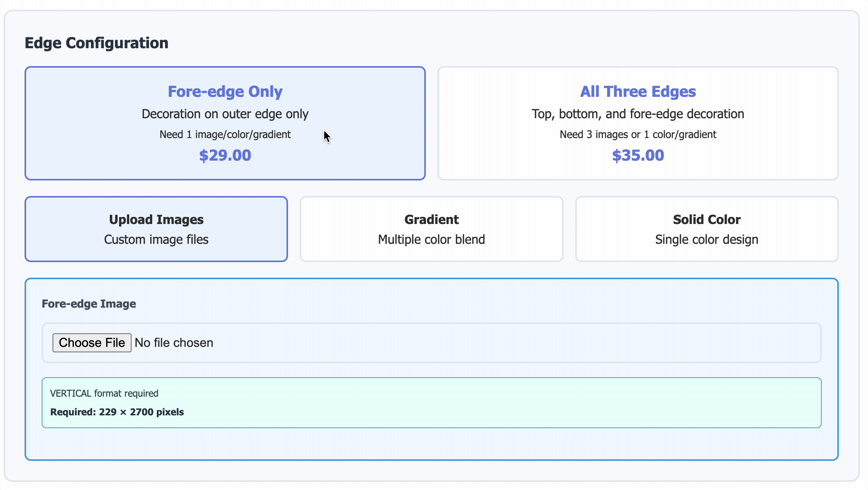Click the Single color design description
This screenshot has width=868, height=490.
pos(706,240)
